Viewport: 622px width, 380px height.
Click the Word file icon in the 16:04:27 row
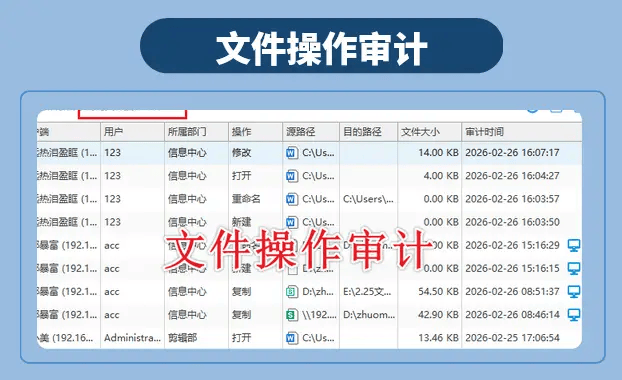(x=292, y=176)
